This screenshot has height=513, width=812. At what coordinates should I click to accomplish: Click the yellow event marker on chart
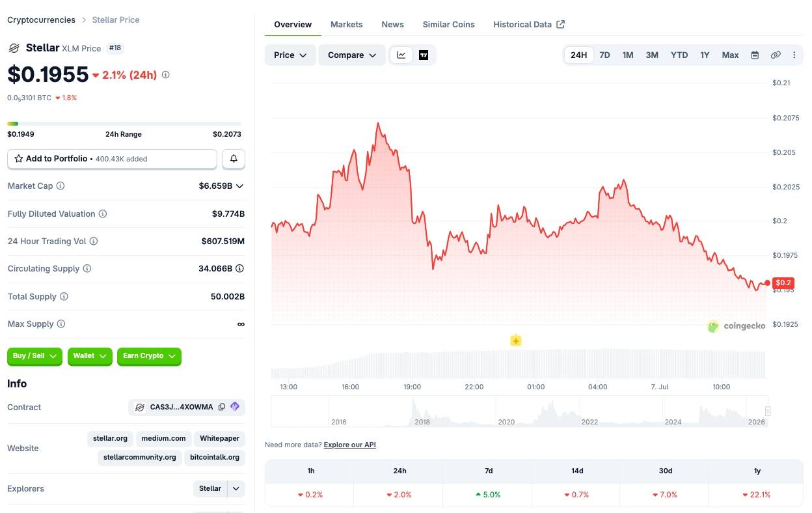[x=516, y=340]
